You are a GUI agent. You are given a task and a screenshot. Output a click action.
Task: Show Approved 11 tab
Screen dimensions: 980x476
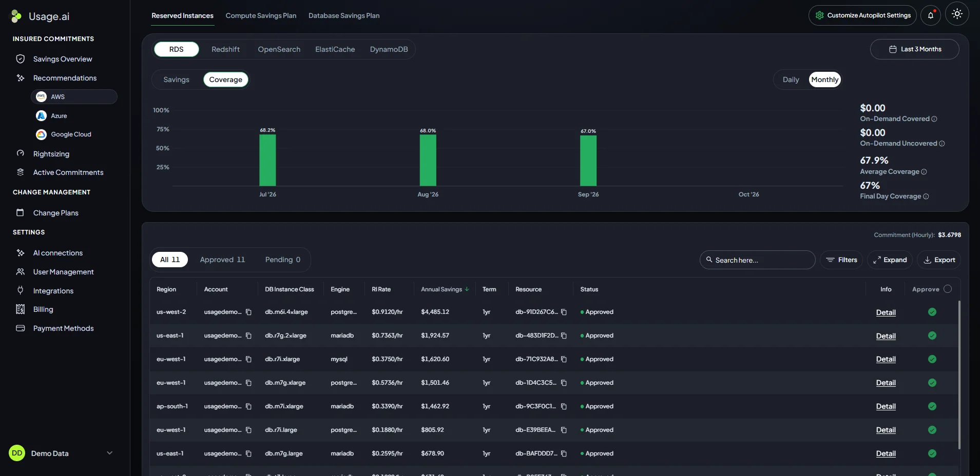(222, 260)
